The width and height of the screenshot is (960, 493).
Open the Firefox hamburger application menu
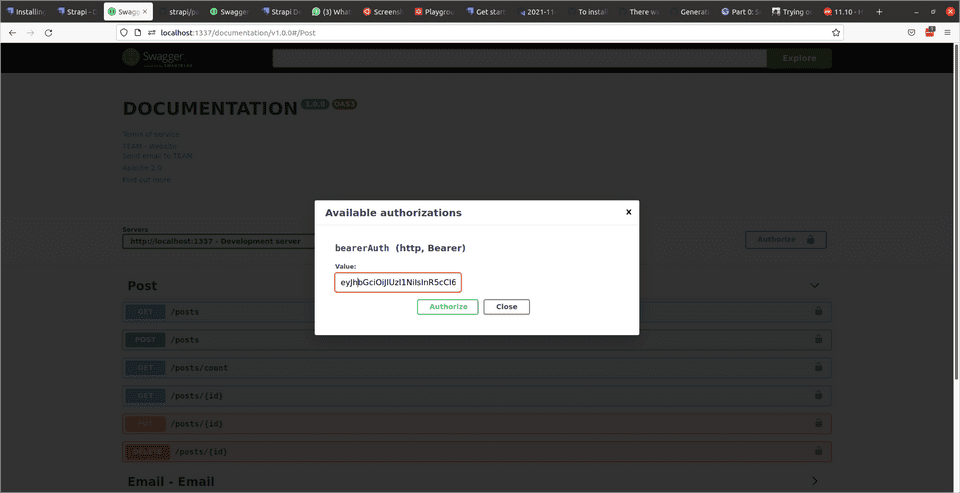pos(947,32)
